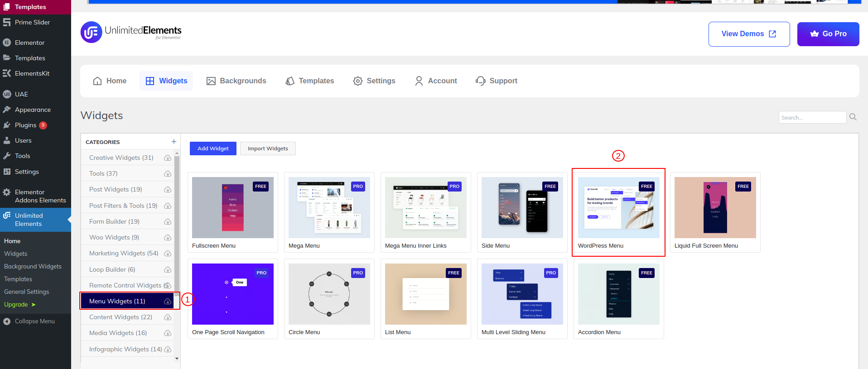The height and width of the screenshot is (369, 868).
Task: Click download icon beside Menu Widgets
Action: [x=168, y=302]
